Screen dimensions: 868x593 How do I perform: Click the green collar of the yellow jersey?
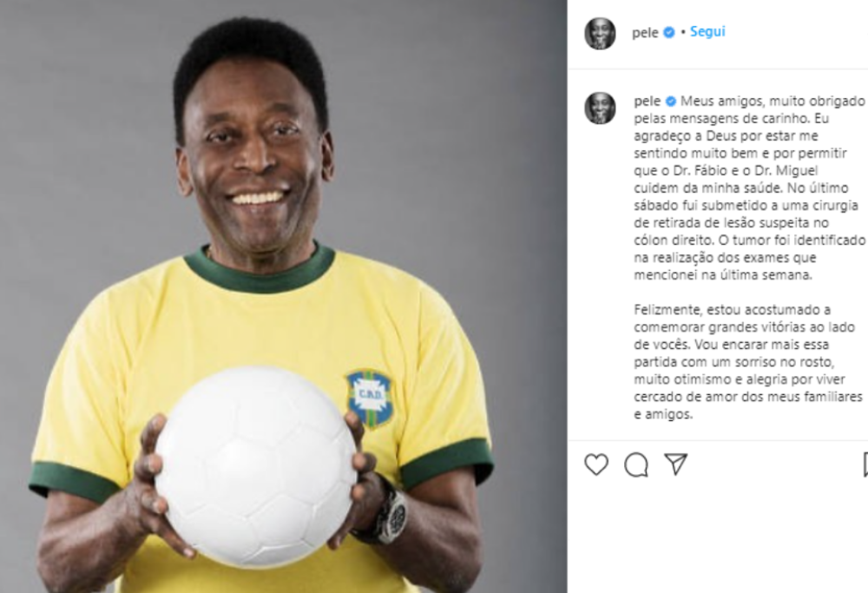coord(260,269)
